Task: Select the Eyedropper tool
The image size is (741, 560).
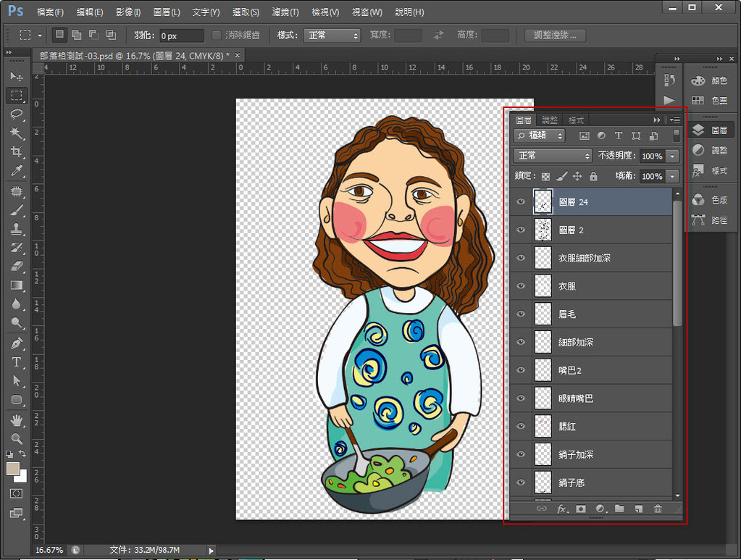Action: pyautogui.click(x=17, y=171)
